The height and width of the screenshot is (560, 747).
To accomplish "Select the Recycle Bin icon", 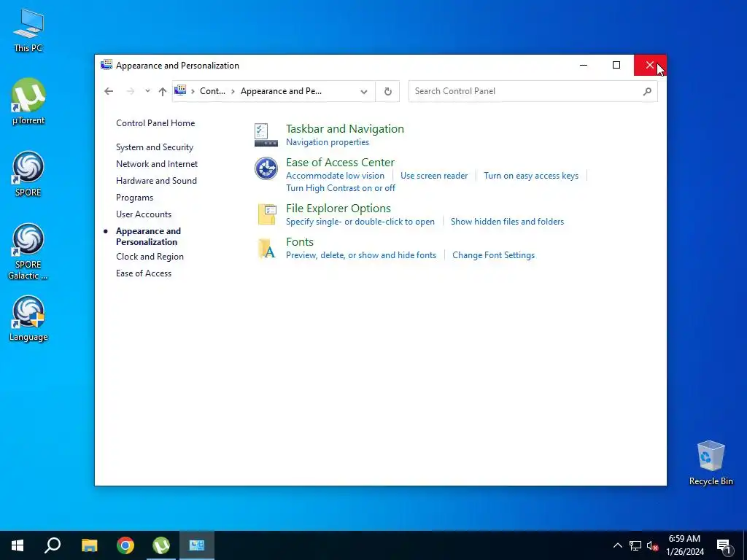I will [711, 463].
